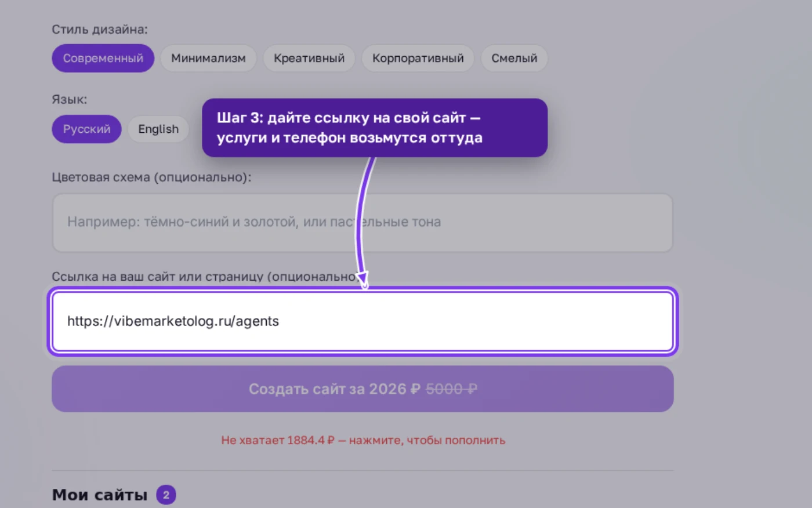Image resolution: width=812 pixels, height=508 pixels.
Task: Click the Мои сайты count badge
Action: tap(166, 495)
